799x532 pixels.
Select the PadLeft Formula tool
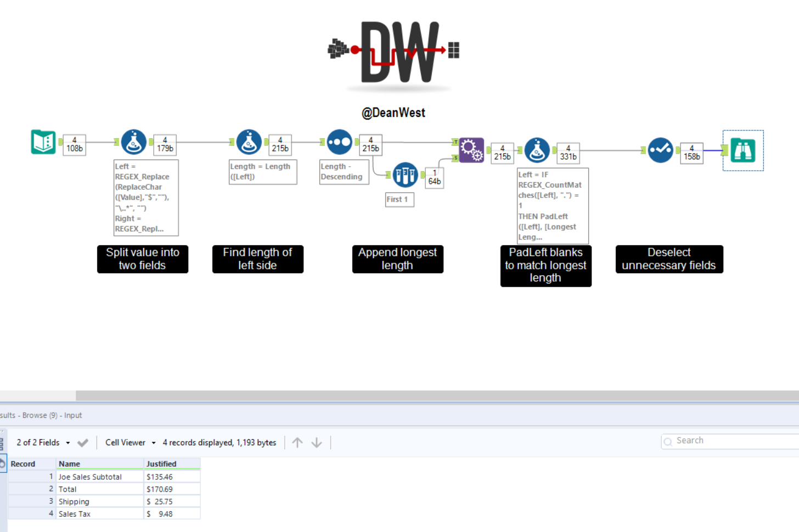tap(537, 149)
